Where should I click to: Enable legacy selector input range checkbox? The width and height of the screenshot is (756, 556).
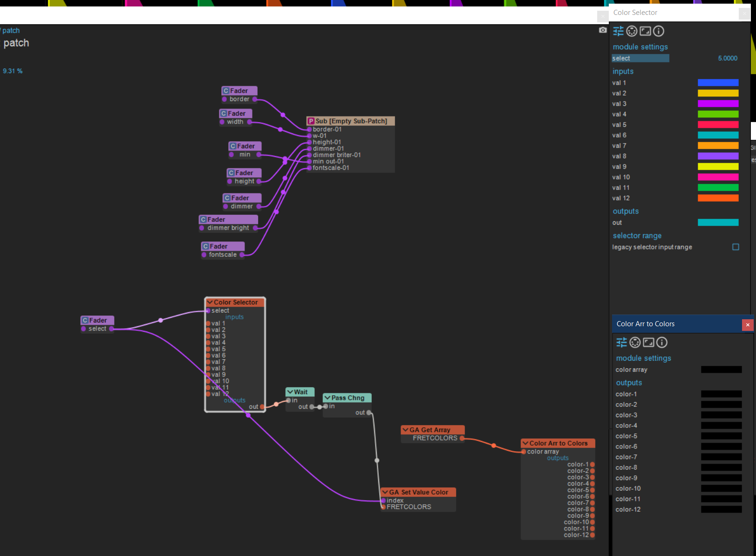(x=736, y=247)
